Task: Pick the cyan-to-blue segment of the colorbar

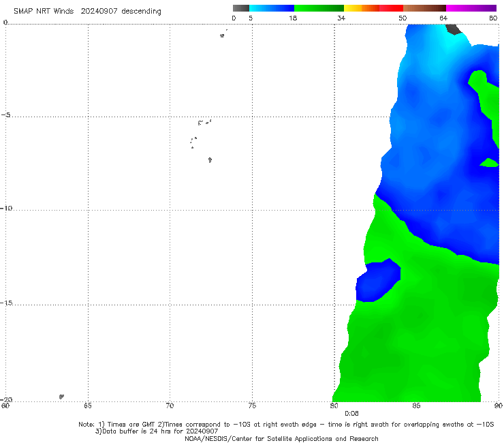Action: coord(272,8)
